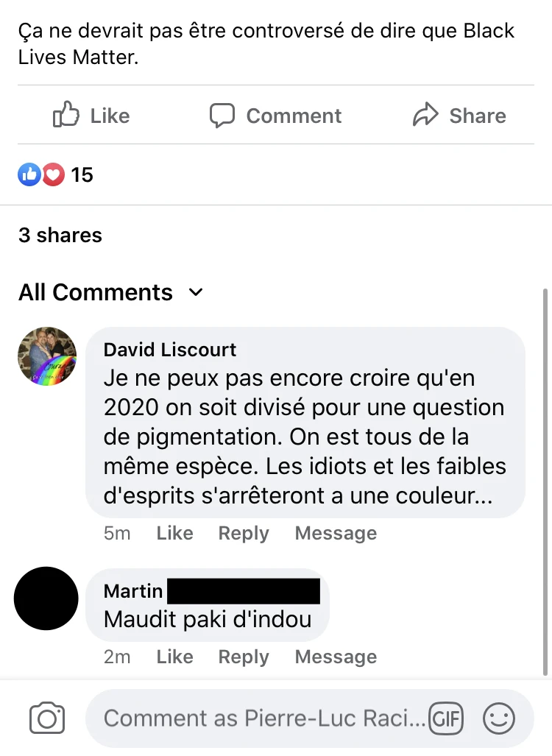
Task: Message David Liscourt from his comment
Action: 336,533
